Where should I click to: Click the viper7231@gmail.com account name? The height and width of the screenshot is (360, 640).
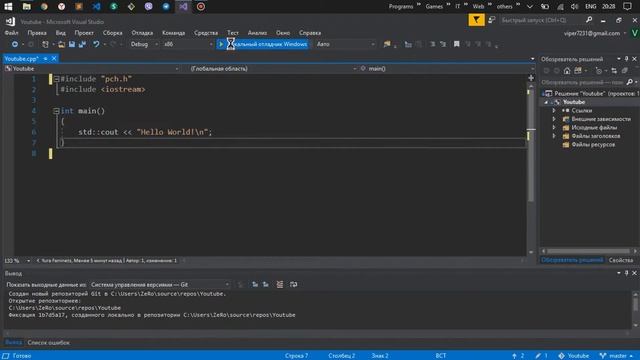592,33
